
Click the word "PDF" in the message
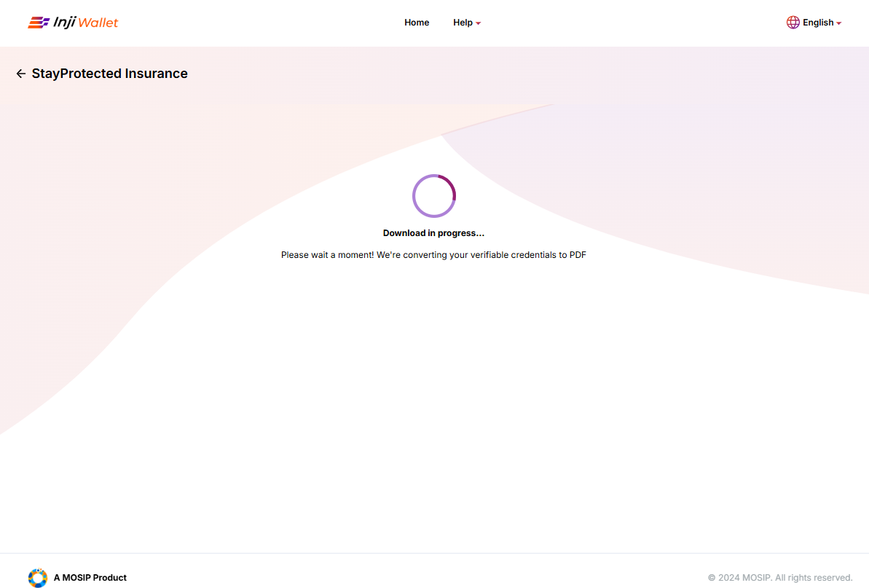[578, 255]
